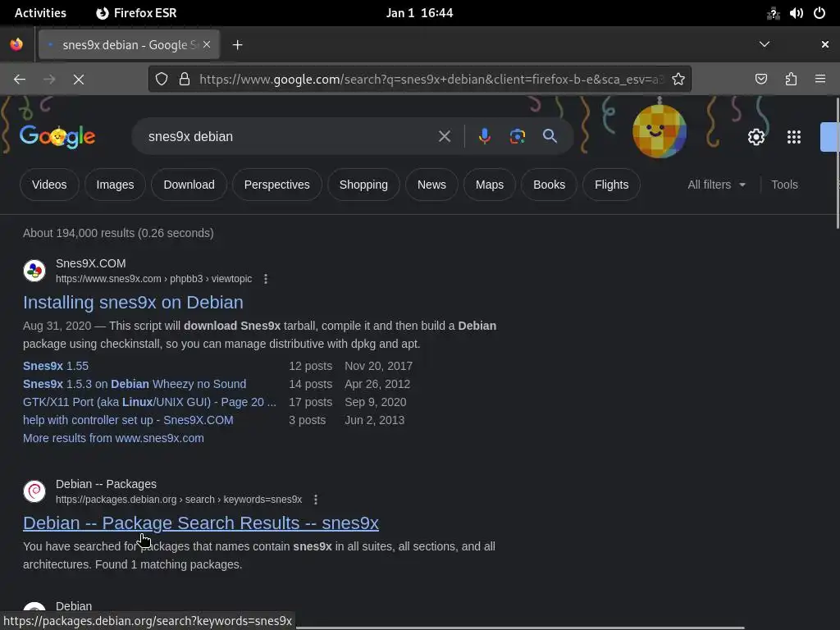840x630 pixels.
Task: Open GTK/X11 Port Linux/UNIX GUI link
Action: pyautogui.click(x=149, y=402)
